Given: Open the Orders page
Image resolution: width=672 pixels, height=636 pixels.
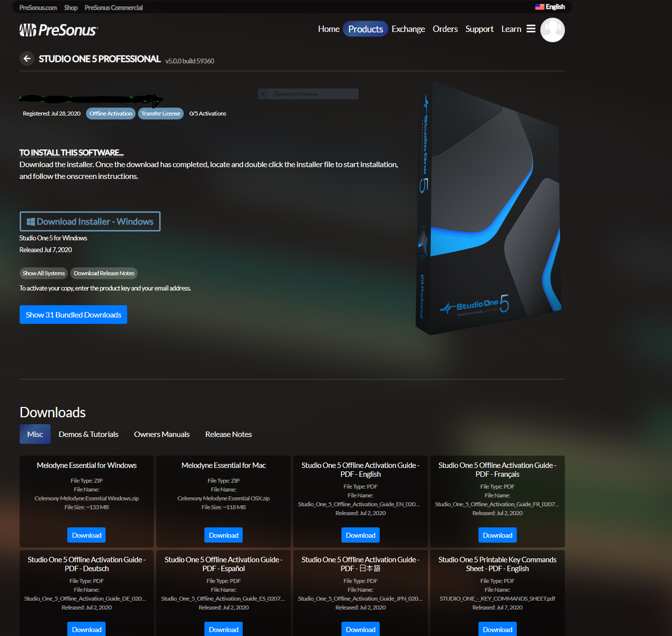Looking at the screenshot, I should coord(445,29).
